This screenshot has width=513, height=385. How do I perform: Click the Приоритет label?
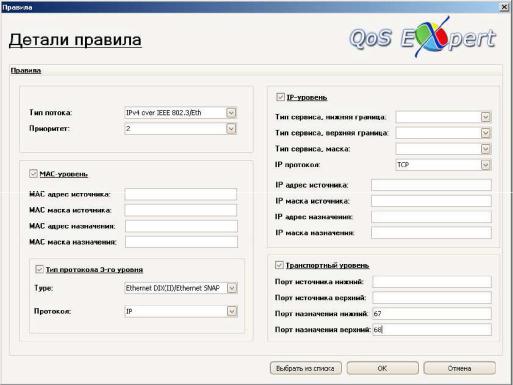49,129
